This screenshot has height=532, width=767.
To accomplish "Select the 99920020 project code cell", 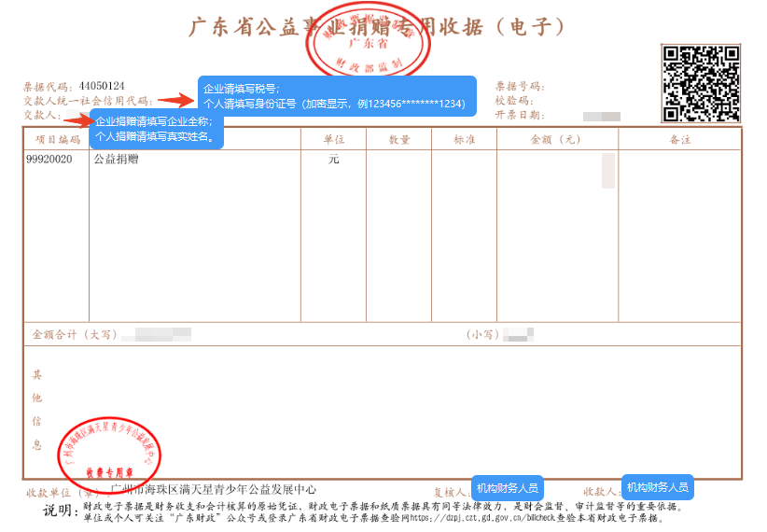I will pyautogui.click(x=49, y=160).
